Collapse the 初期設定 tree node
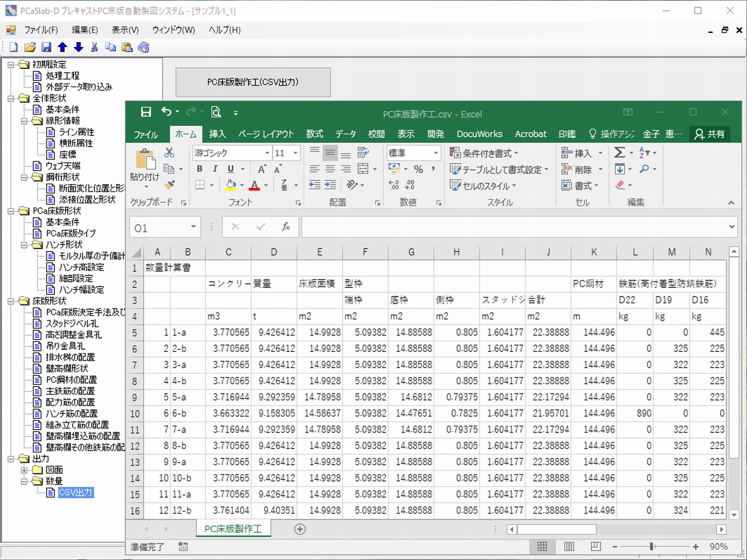Screen dimensions: 747x560 click(11, 64)
